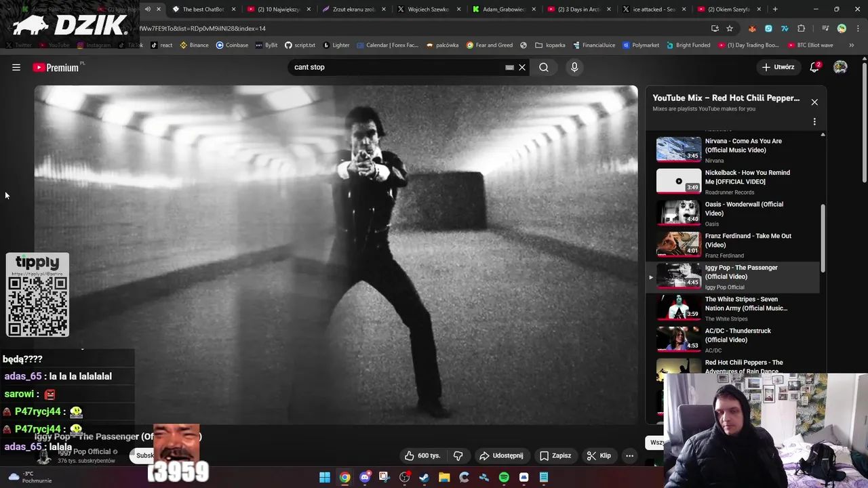The height and width of the screenshot is (488, 868).
Task: Open Chrome from the taskbar
Action: (345, 477)
